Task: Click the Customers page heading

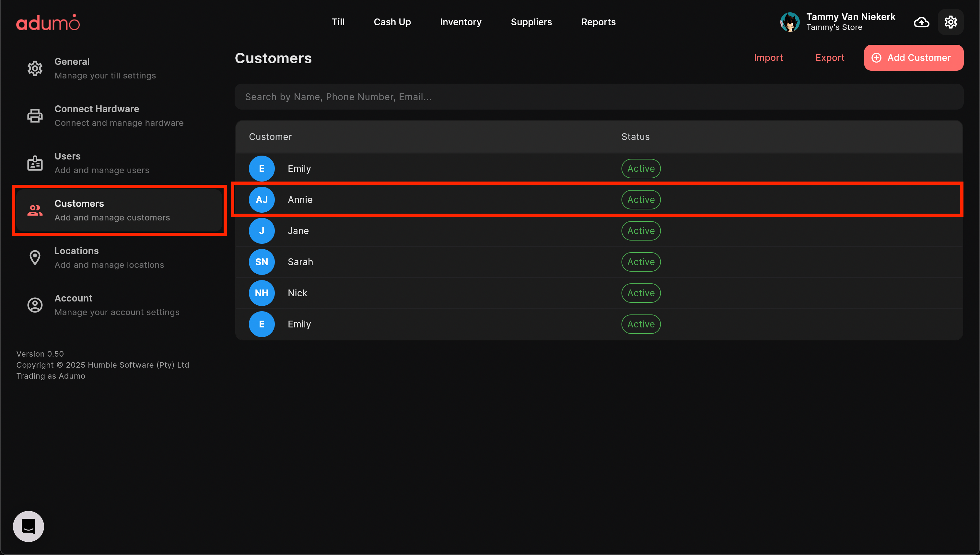Action: point(273,58)
